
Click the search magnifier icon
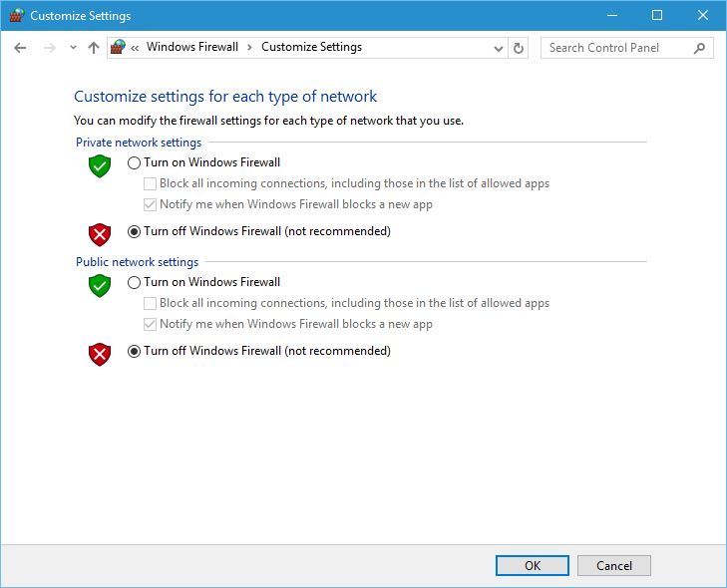[x=699, y=48]
